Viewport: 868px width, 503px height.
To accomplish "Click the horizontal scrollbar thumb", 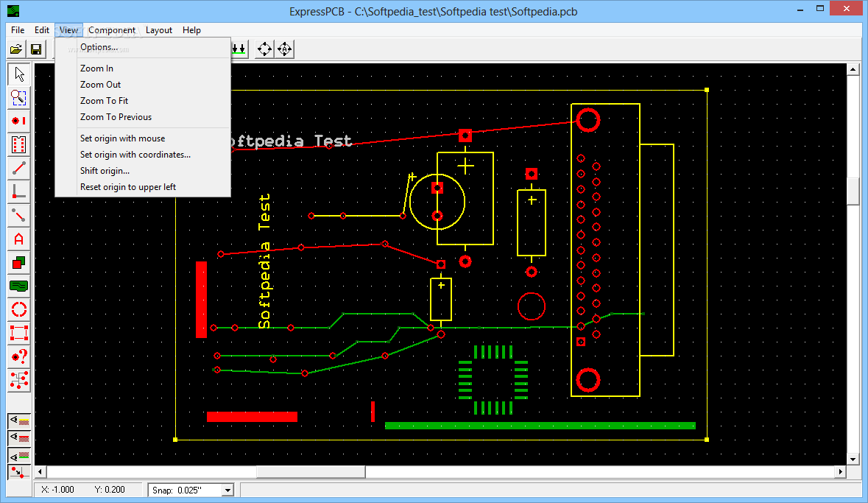I will pyautogui.click(x=311, y=472).
